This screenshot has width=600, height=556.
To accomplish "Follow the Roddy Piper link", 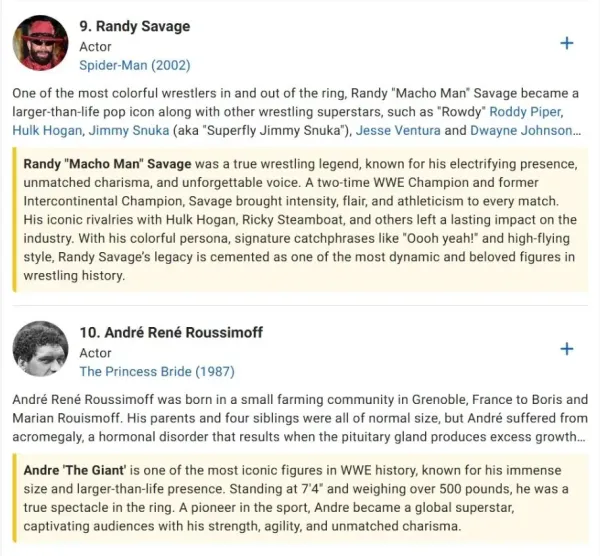I will pos(526,112).
